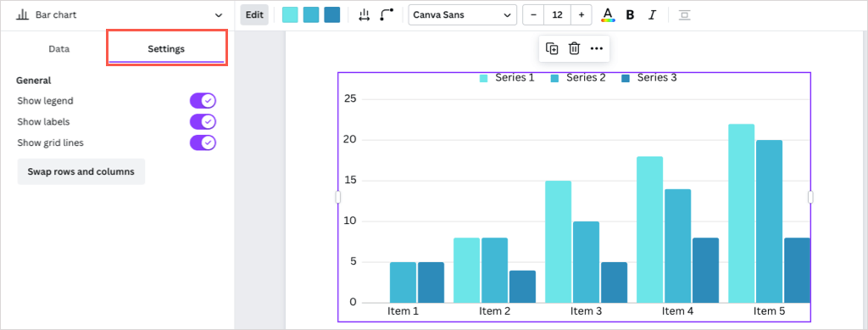
Task: Switch to the Data tab
Action: pos(58,48)
